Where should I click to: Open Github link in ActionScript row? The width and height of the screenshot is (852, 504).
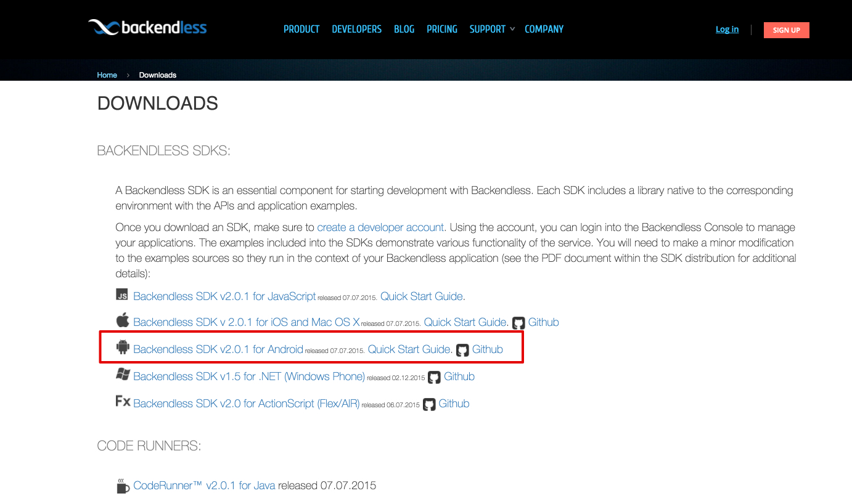pyautogui.click(x=454, y=404)
